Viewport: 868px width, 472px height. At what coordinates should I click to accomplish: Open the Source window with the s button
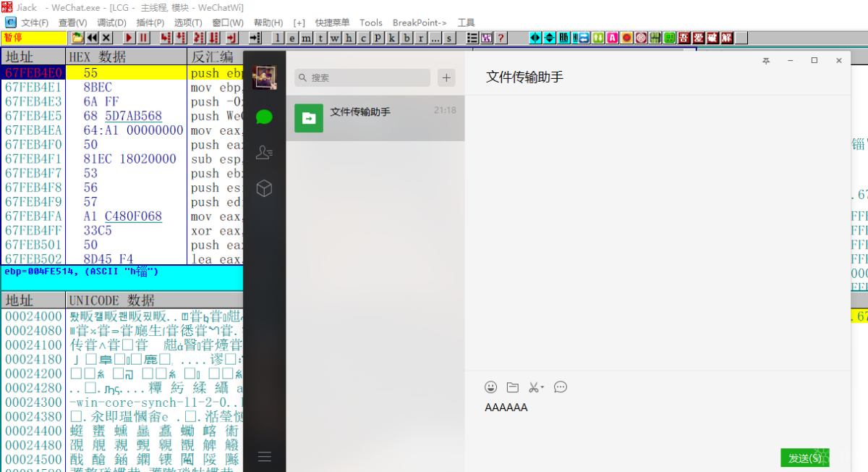[x=449, y=38]
